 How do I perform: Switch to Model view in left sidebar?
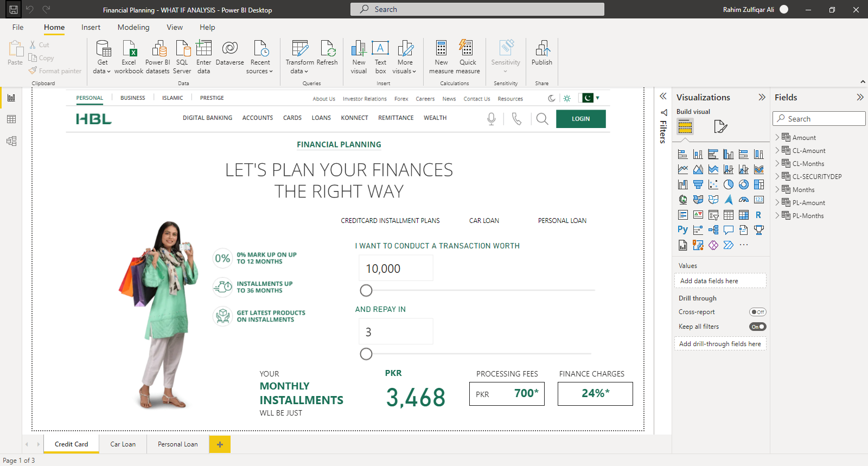[11, 141]
